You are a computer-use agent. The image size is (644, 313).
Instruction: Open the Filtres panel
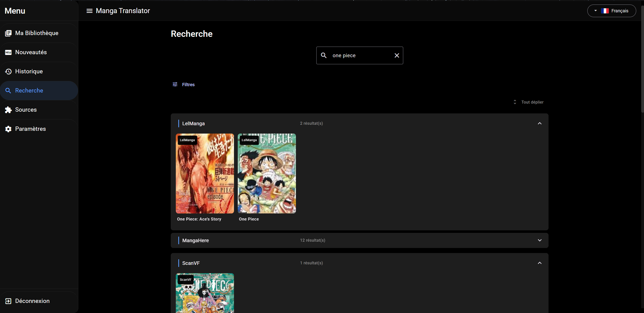pyautogui.click(x=184, y=84)
